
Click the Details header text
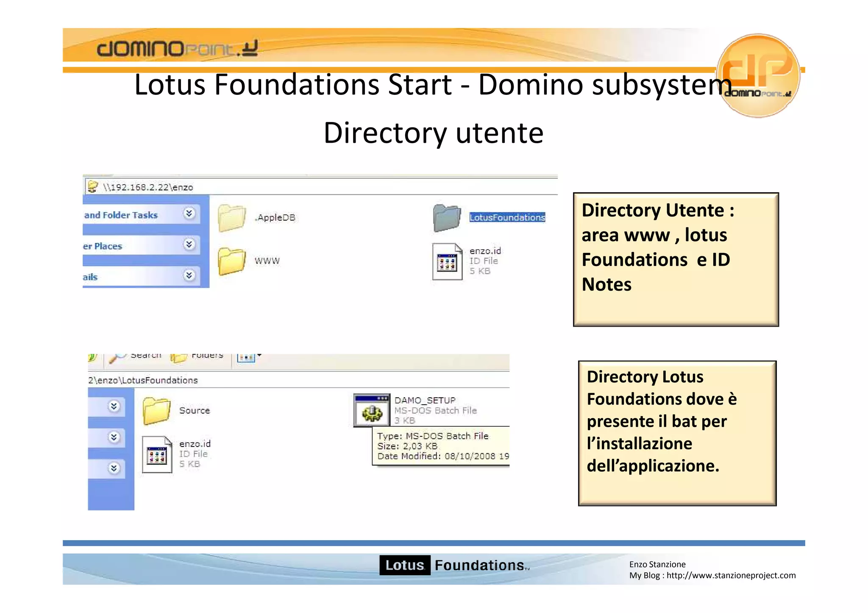90,277
